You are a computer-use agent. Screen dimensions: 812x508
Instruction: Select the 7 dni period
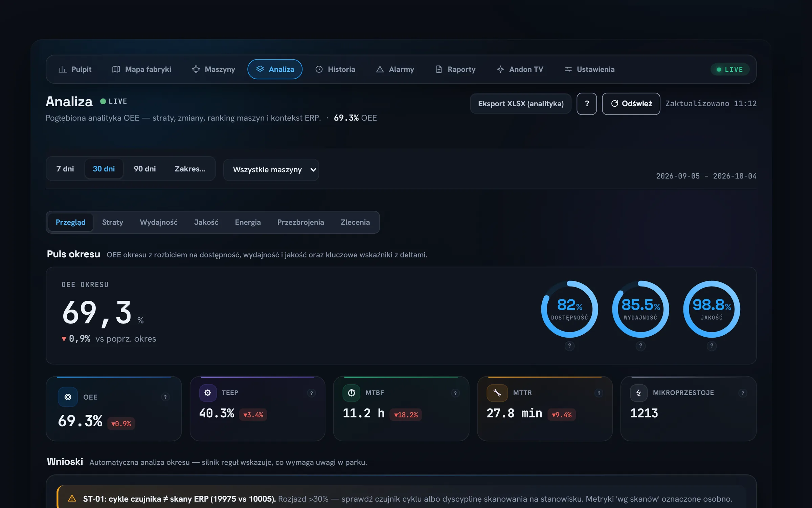coord(65,169)
